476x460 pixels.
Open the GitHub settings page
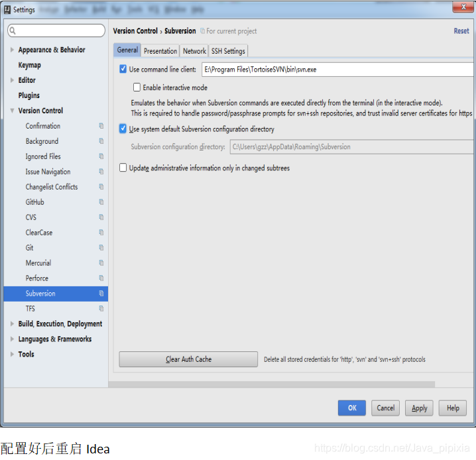point(34,201)
